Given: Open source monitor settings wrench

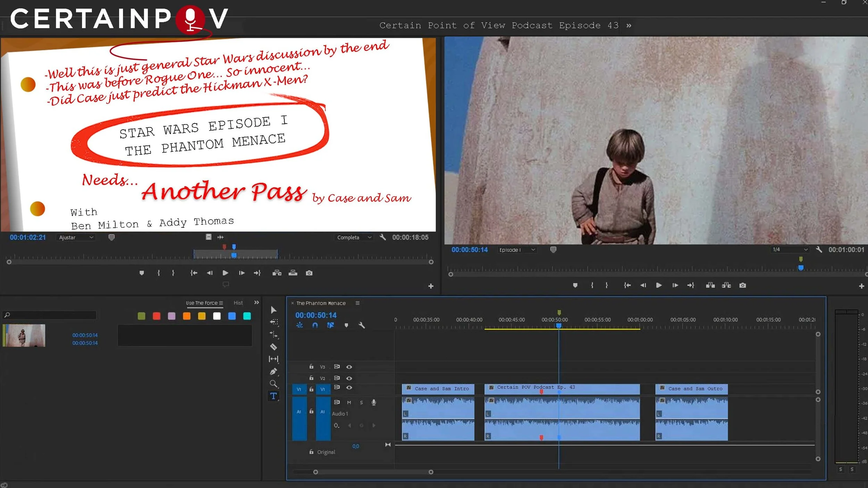Looking at the screenshot, I should coord(383,237).
